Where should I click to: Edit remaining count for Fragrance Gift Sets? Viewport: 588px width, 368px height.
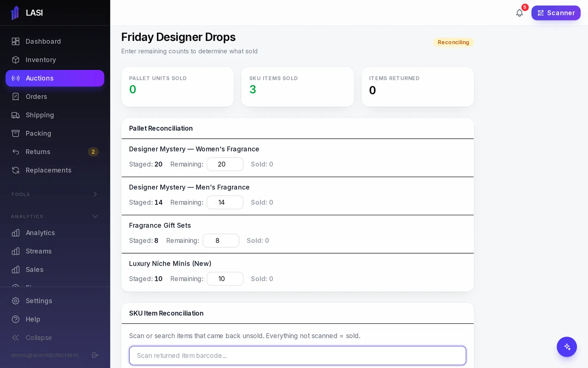click(x=221, y=240)
